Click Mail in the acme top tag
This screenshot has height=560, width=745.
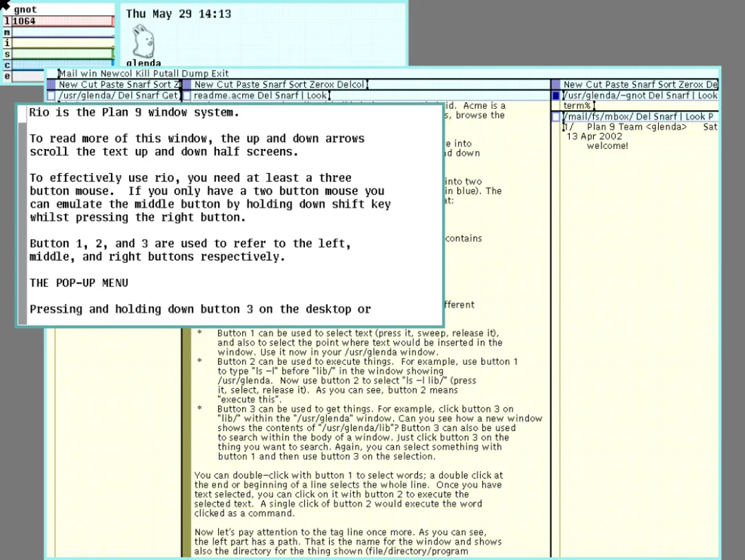[x=68, y=74]
